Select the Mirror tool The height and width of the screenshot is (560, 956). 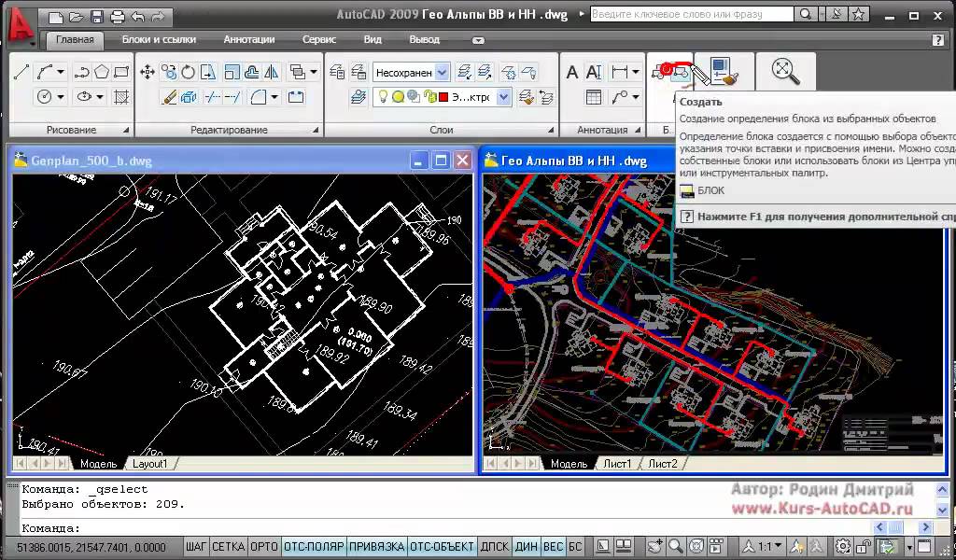(272, 73)
